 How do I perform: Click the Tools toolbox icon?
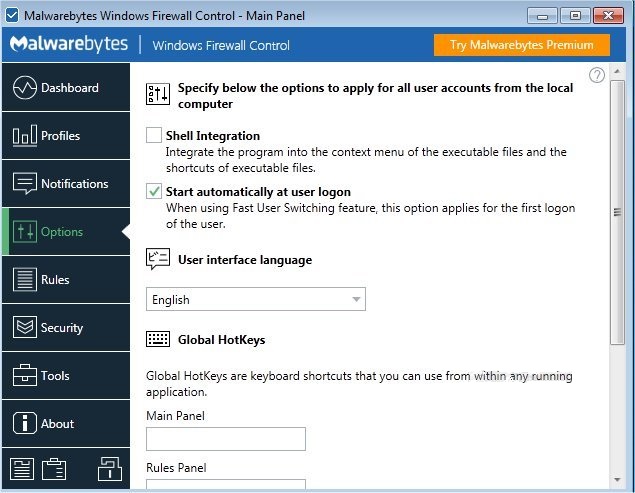tap(25, 376)
